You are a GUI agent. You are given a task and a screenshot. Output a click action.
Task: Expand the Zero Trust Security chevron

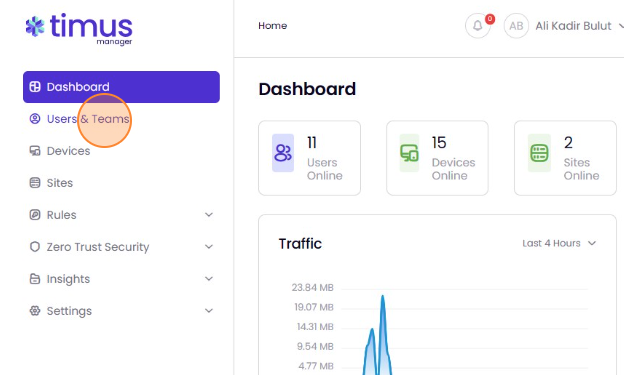209,247
